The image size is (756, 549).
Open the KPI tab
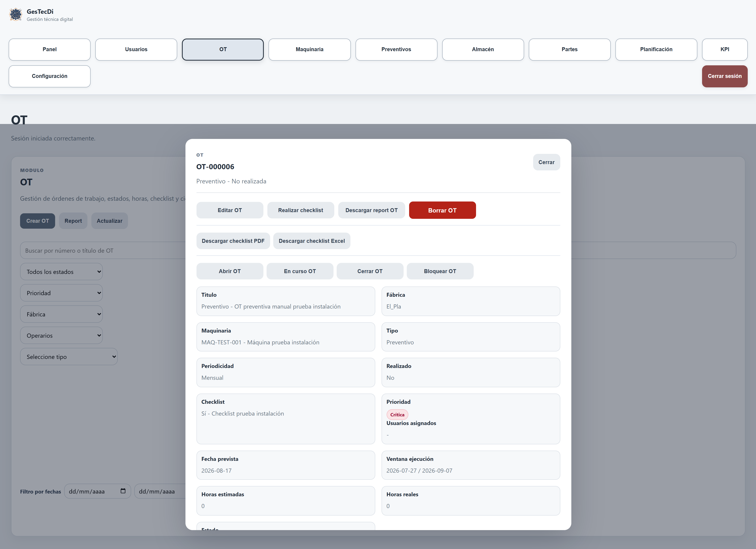pyautogui.click(x=725, y=49)
